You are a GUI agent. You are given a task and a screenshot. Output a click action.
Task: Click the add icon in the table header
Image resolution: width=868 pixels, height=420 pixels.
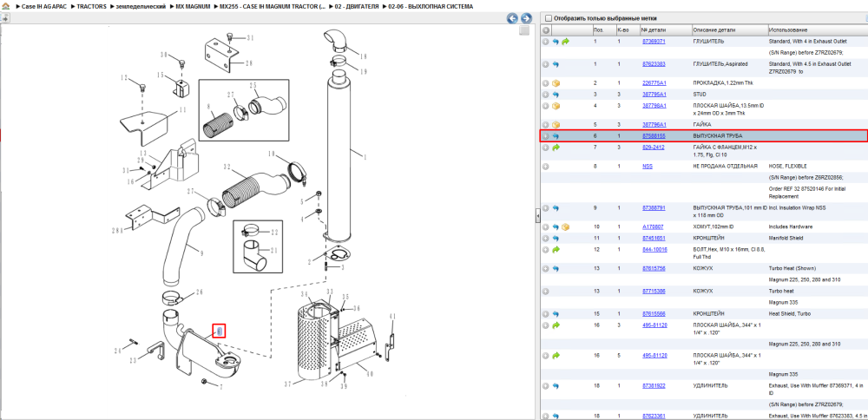tap(546, 30)
